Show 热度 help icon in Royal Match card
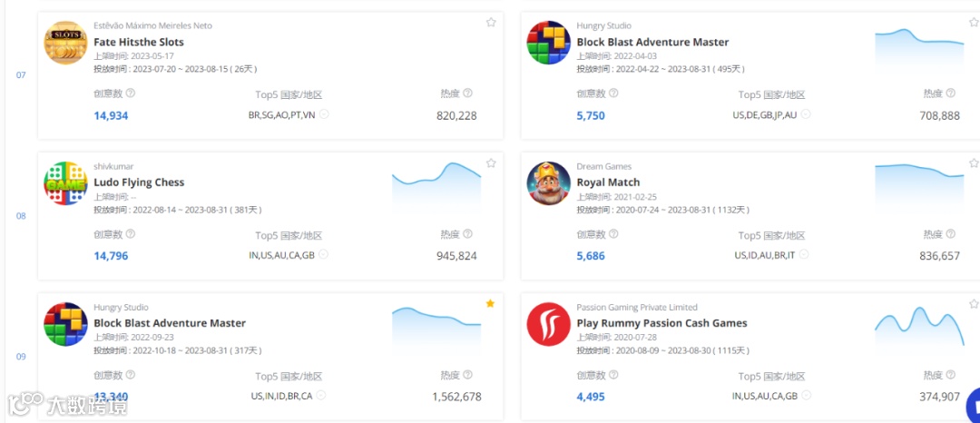 click(951, 233)
